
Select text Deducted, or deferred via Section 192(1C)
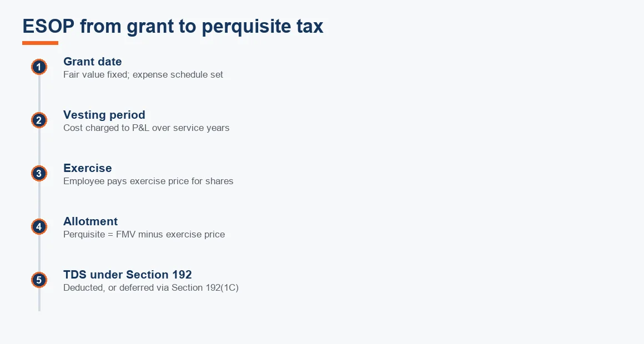pos(151,287)
